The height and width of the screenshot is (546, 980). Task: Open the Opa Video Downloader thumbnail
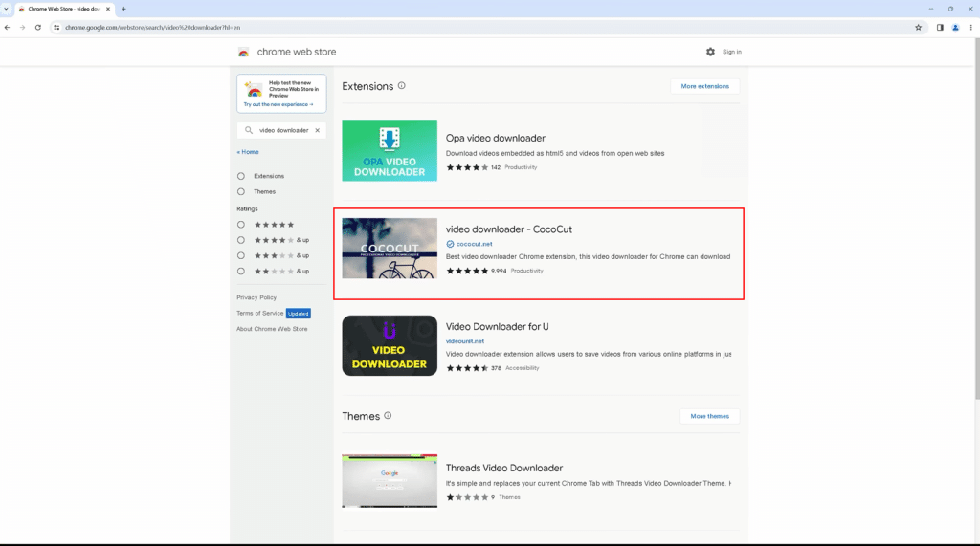(390, 151)
